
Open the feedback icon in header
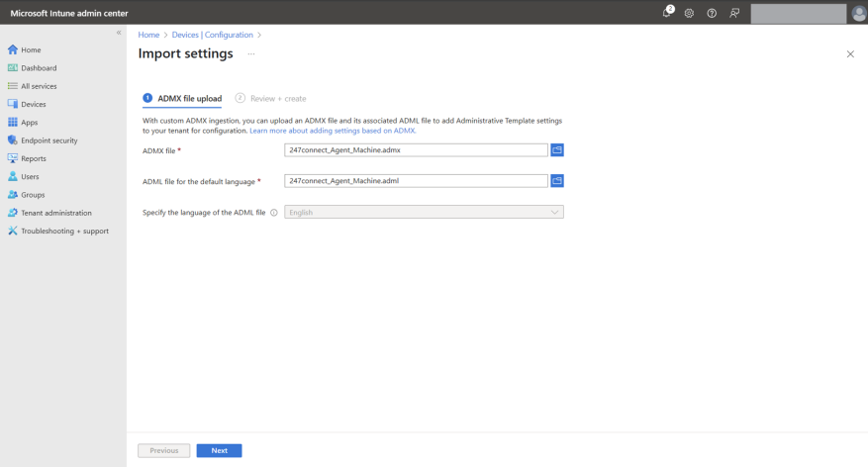(x=734, y=13)
